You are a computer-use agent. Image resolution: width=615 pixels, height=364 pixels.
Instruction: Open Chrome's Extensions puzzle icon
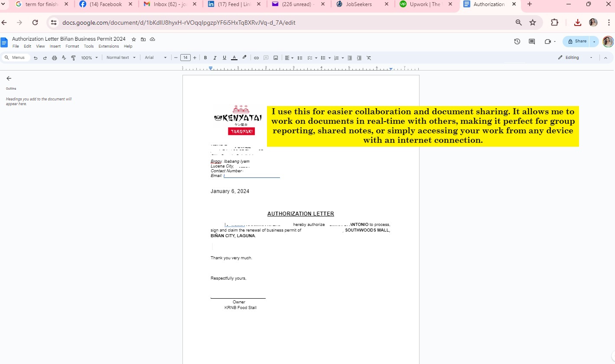pyautogui.click(x=554, y=23)
